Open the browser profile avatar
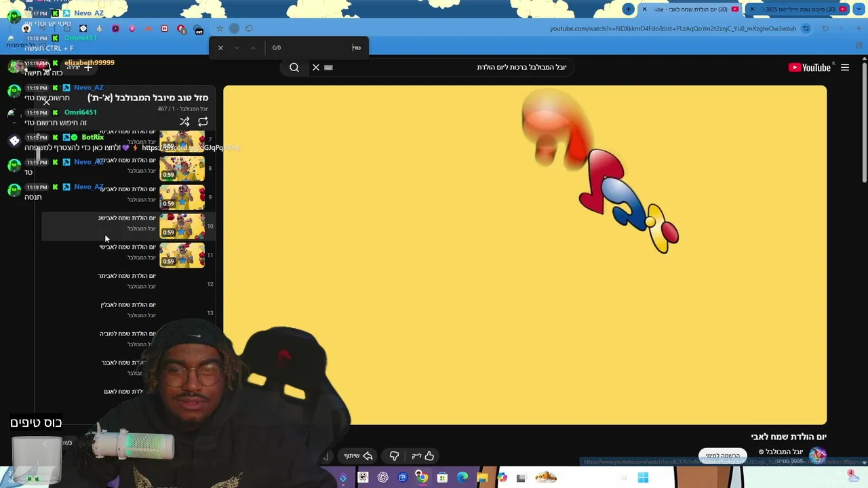The height and width of the screenshot is (488, 868). 27,28
